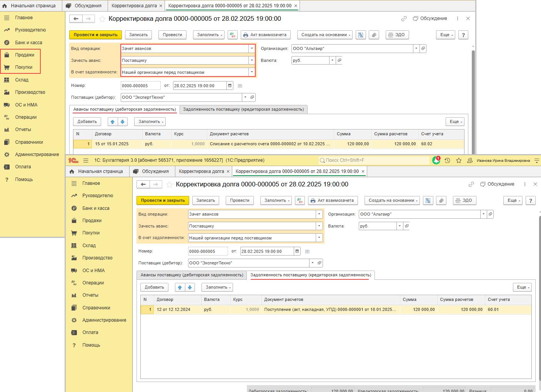This screenshot has width=541, height=392.
Task: Move row down with blue down arrow, lower window
Action: coord(190,287)
